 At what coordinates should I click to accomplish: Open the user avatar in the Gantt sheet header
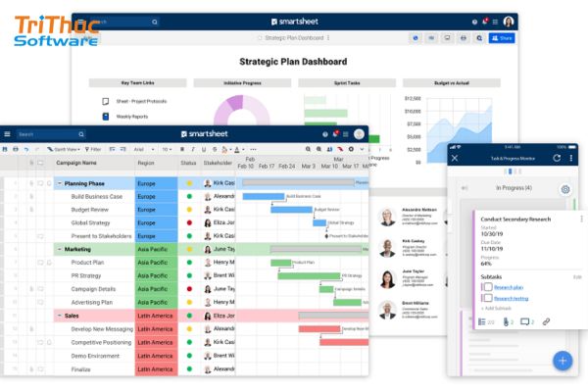[x=359, y=134]
